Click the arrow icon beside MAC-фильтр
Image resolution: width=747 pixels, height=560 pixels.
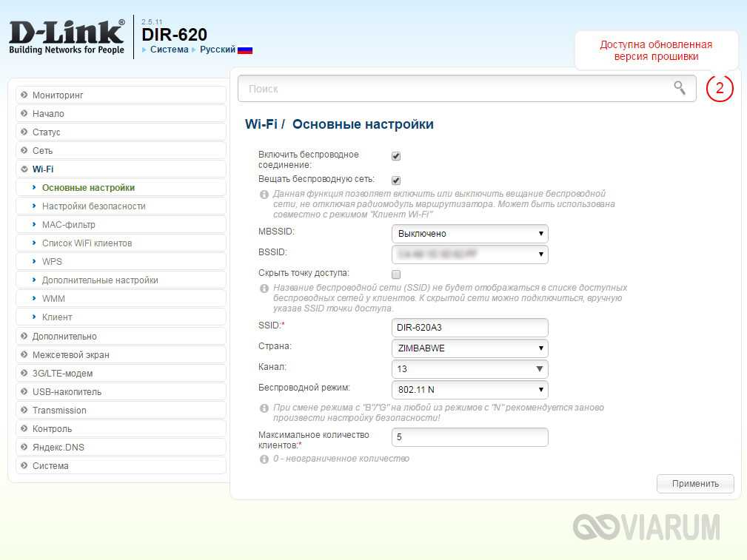(x=34, y=224)
